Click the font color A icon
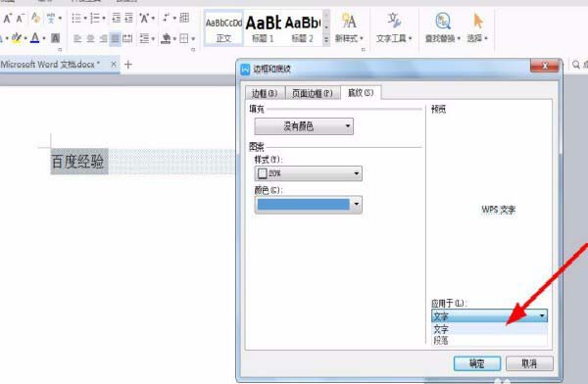 click(35, 38)
